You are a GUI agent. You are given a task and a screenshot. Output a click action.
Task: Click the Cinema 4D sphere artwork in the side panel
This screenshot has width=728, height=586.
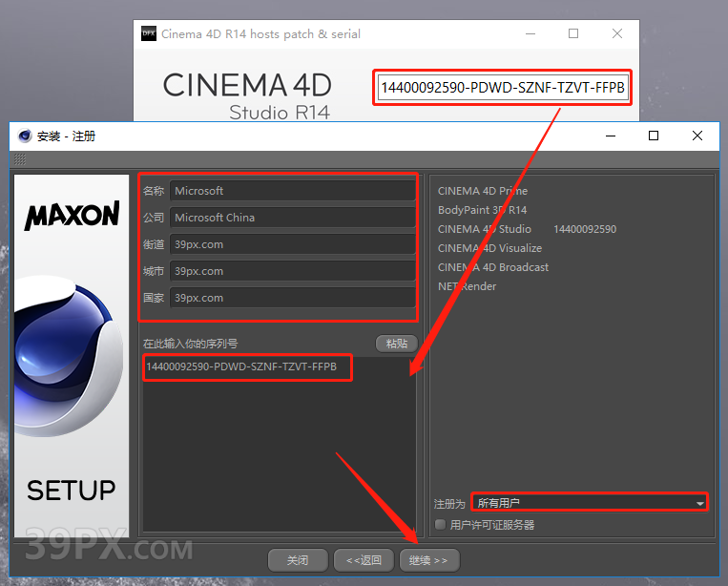click(x=68, y=357)
